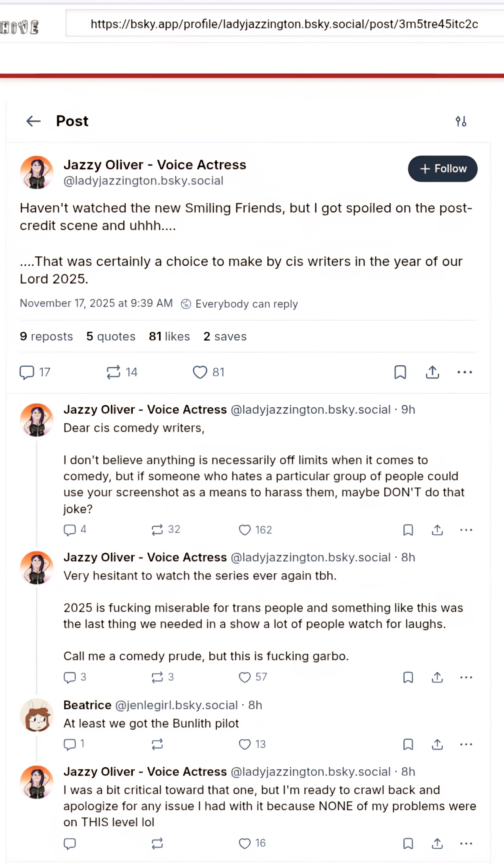The width and height of the screenshot is (504, 864).
Task: Open more options on Beatrice's reply
Action: click(x=466, y=744)
